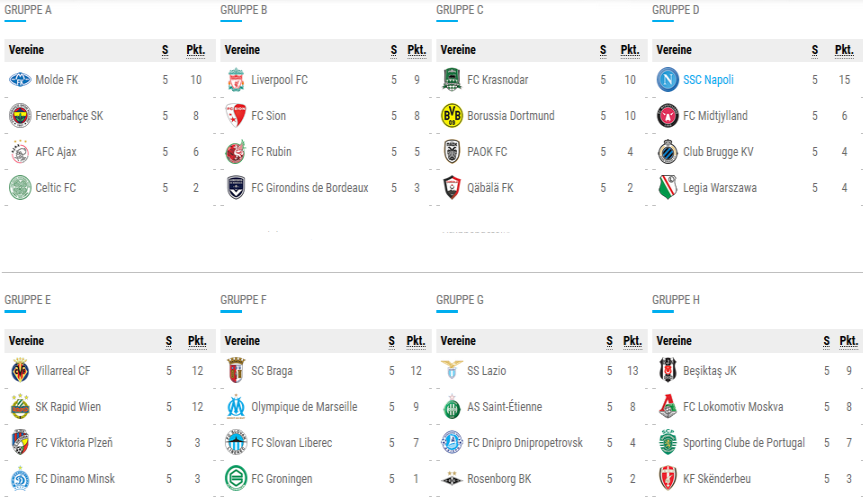The image size is (863, 499).
Task: Click the FC Groningen logo
Action: 236,478
